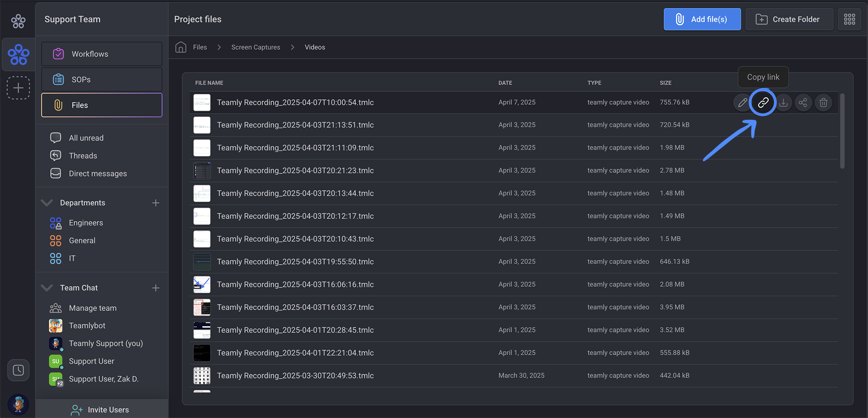The width and height of the screenshot is (868, 418).
Task: Click the Add file(s) button
Action: click(x=702, y=19)
